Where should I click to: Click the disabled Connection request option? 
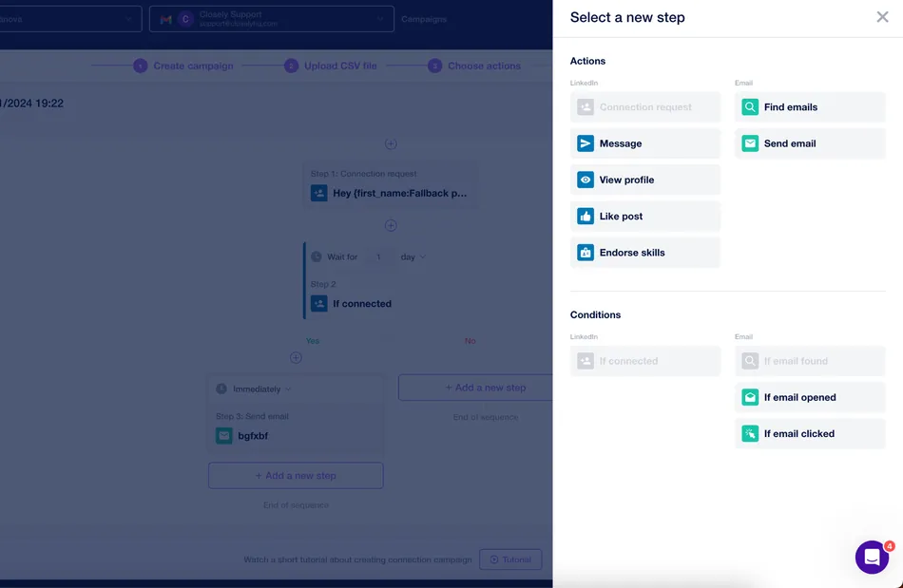pyautogui.click(x=645, y=107)
